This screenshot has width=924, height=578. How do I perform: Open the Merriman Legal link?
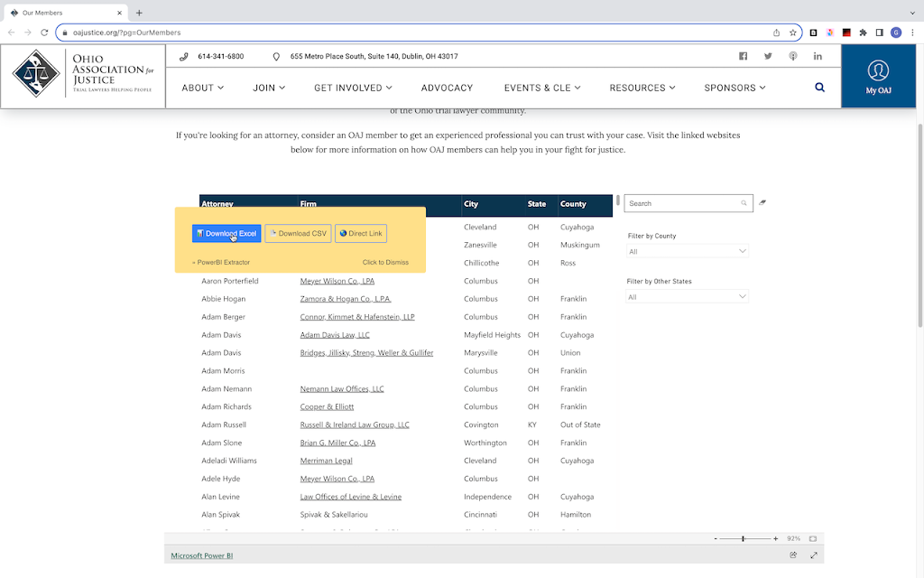[x=327, y=461]
